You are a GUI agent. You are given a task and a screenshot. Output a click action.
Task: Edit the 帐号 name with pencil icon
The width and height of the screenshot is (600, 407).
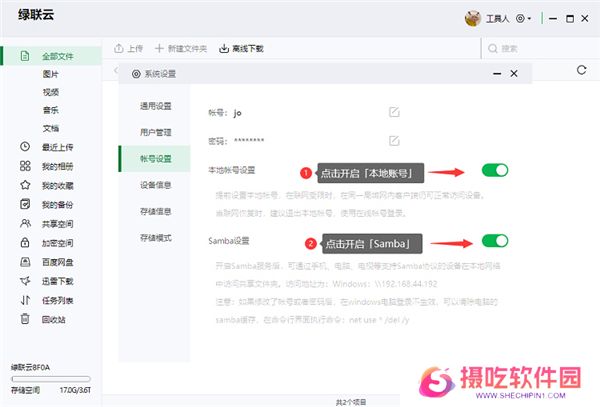[394, 112]
